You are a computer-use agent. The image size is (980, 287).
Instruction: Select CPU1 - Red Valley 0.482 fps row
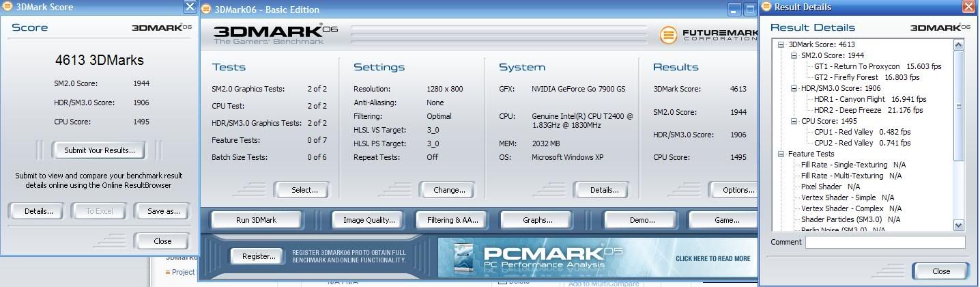click(x=863, y=132)
